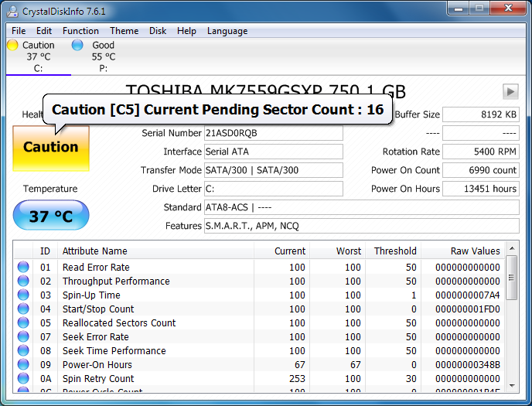Viewport: 532px width, 406px height.
Task: Click the Interface field showing Serial ATA
Action: coord(274,152)
